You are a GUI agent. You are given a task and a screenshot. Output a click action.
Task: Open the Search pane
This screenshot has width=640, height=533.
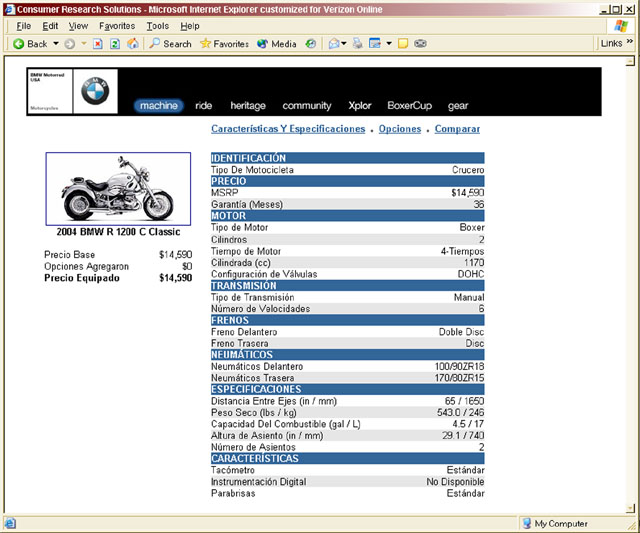click(x=170, y=44)
